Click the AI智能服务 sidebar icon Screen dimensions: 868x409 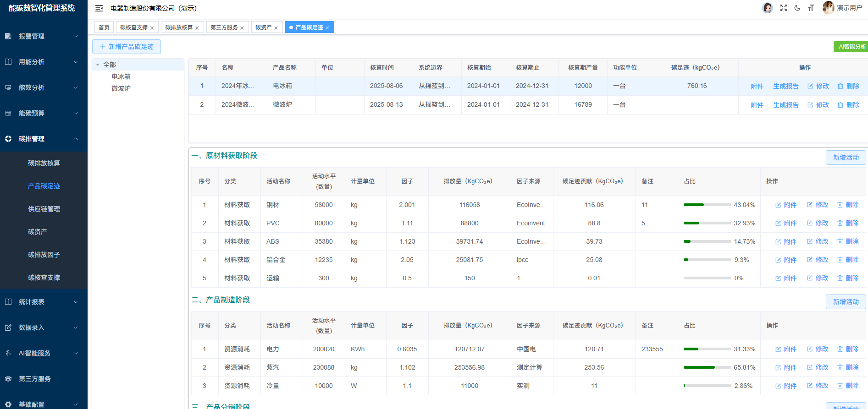8,353
